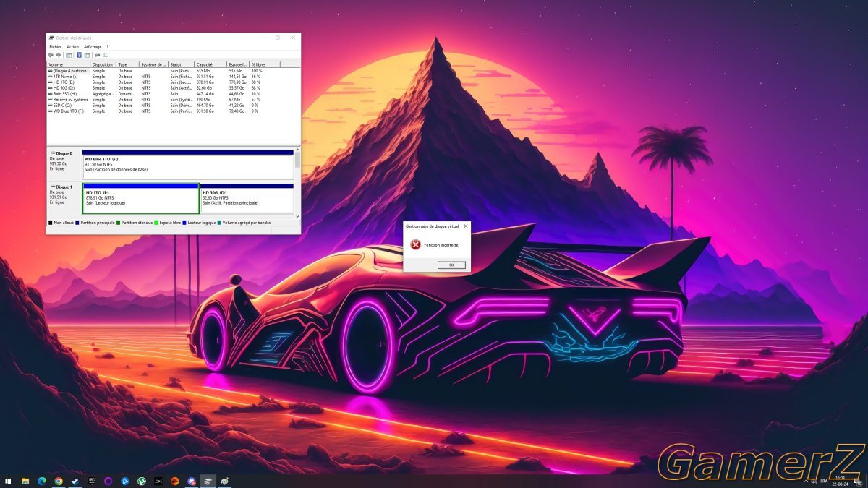Sort by the Volume column header
Screen dimensions: 868x488
[x=69, y=64]
